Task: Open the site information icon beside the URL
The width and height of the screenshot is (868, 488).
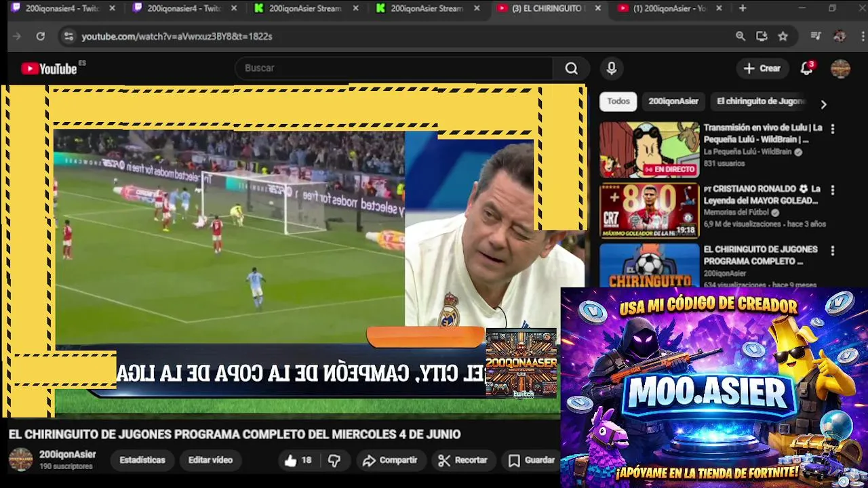Action: pyautogui.click(x=68, y=36)
